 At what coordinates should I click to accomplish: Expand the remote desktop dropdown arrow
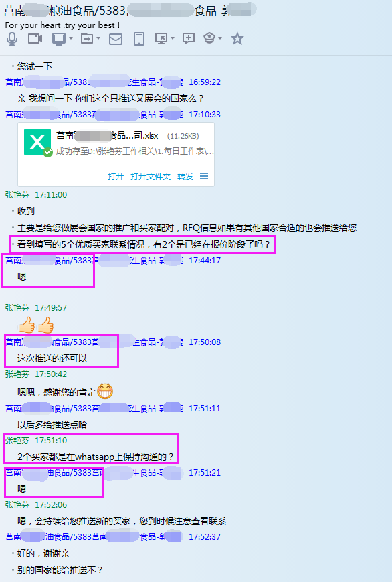pos(173,38)
